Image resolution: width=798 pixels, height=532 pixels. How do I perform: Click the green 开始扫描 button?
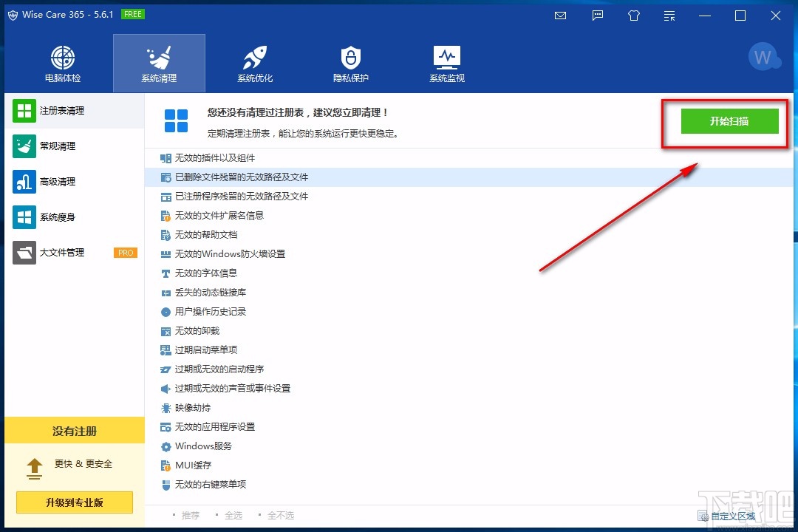[x=729, y=121]
